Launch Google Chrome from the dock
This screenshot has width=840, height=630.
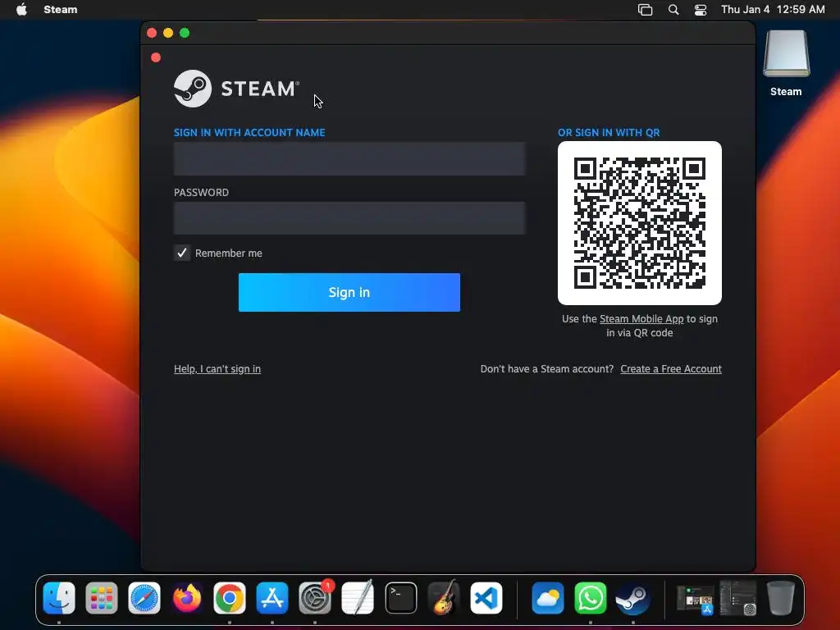click(x=230, y=598)
